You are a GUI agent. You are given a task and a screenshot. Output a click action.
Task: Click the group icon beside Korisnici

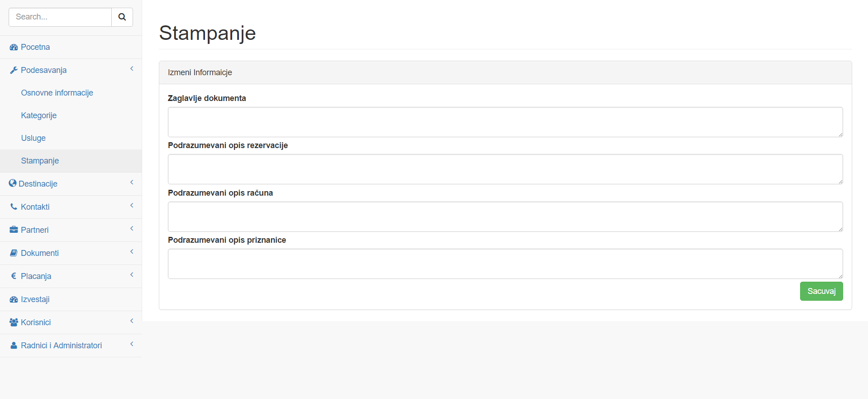click(x=14, y=322)
